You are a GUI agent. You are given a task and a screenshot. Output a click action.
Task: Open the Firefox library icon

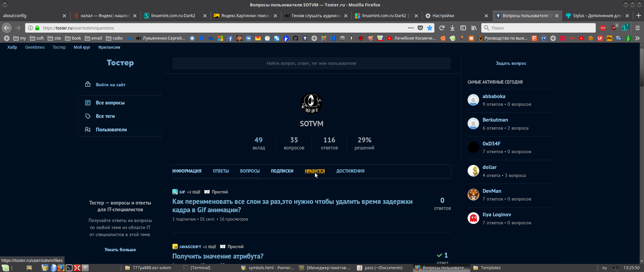pos(474,28)
